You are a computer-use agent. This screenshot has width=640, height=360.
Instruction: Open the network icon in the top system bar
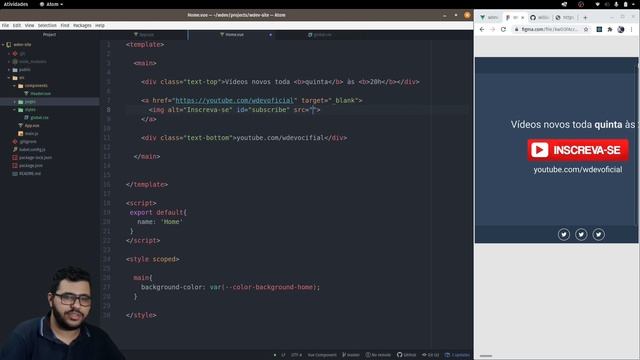pos(598,4)
